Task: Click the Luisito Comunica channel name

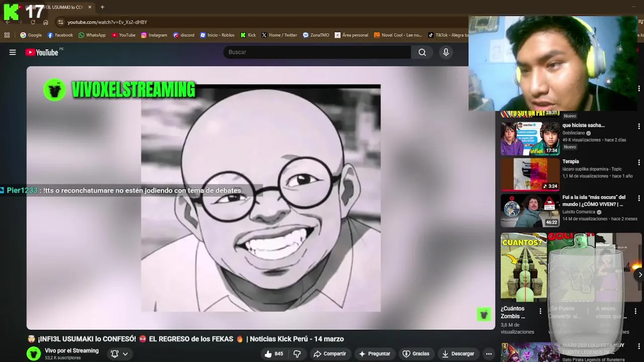Action: tap(579, 212)
